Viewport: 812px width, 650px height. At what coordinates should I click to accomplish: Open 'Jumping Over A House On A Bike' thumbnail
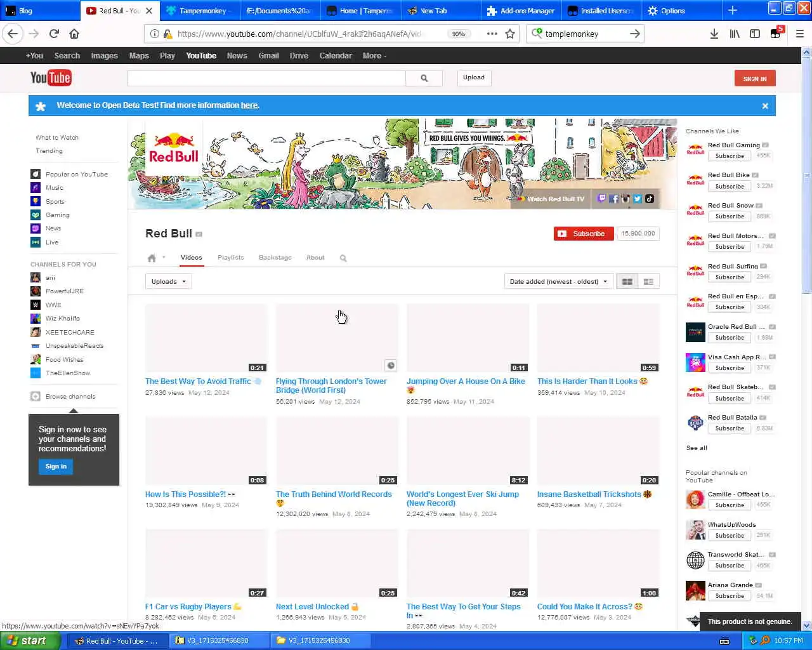[x=468, y=338]
